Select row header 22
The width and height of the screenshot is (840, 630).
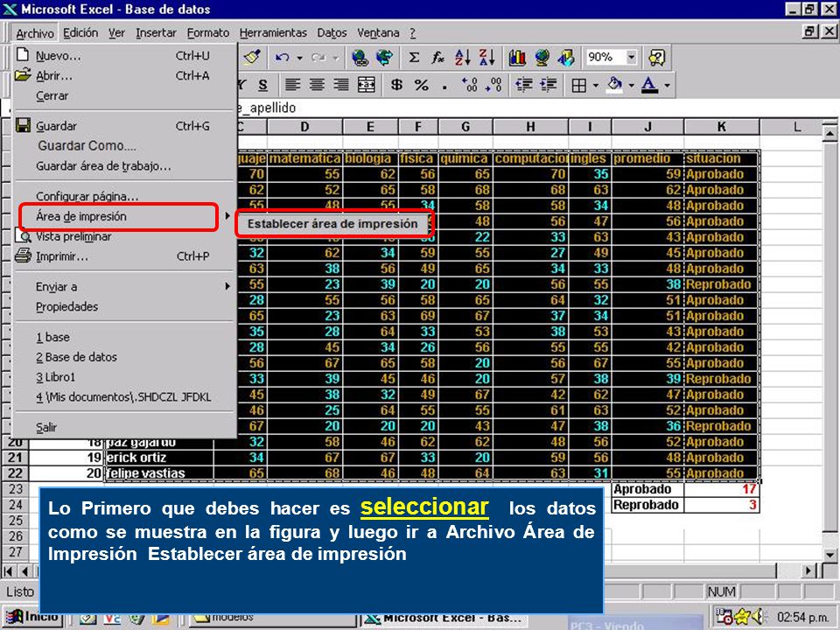(x=15, y=473)
